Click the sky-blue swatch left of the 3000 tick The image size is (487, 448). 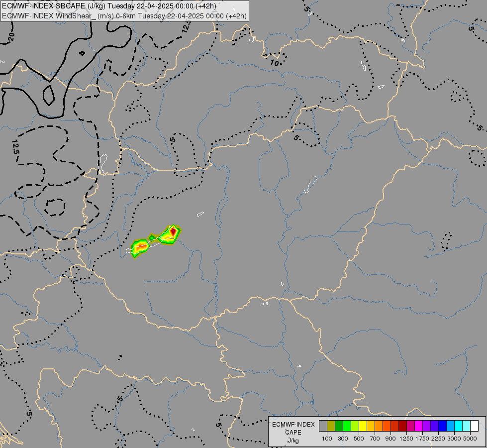(x=450, y=426)
